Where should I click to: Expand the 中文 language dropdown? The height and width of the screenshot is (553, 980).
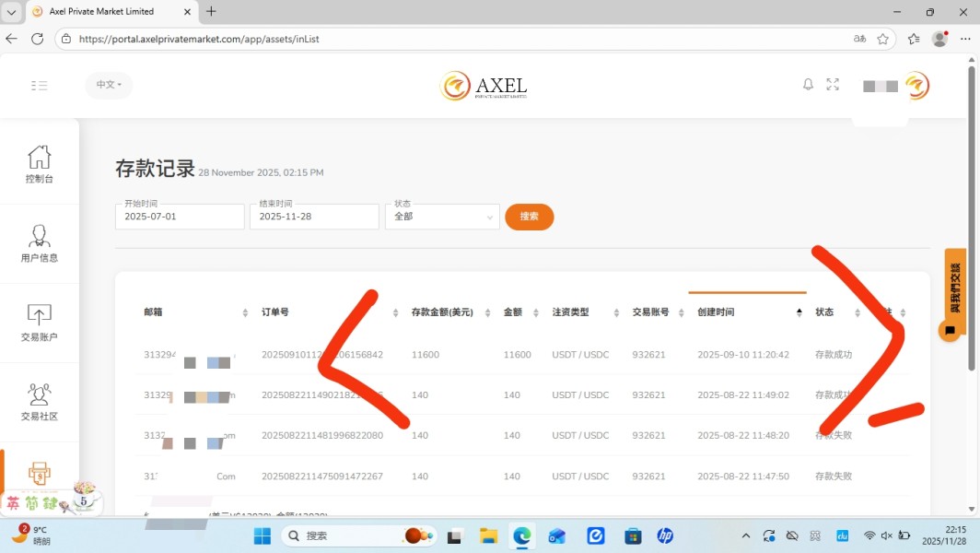tap(109, 85)
